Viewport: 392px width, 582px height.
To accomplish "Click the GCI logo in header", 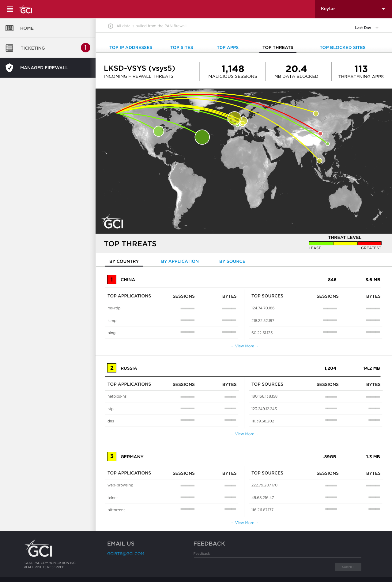I will click(26, 10).
